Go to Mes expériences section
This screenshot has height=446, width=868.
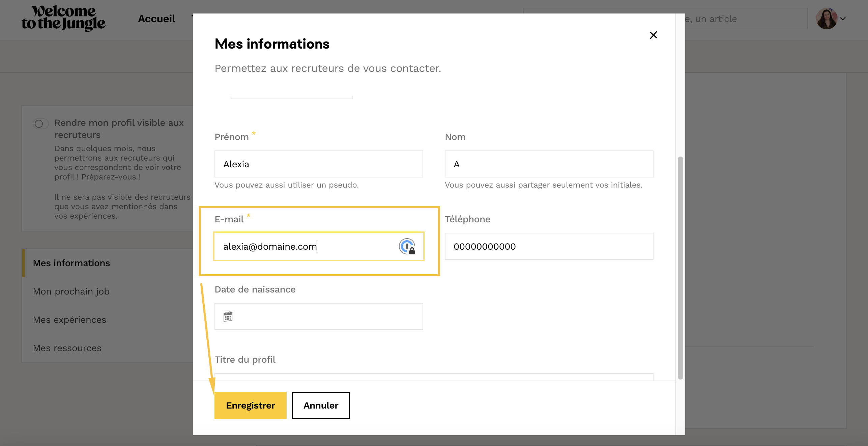coord(69,319)
